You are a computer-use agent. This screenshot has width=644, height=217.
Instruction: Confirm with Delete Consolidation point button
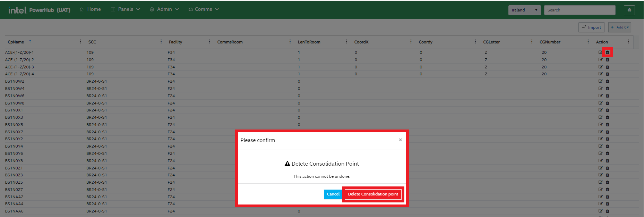click(373, 194)
